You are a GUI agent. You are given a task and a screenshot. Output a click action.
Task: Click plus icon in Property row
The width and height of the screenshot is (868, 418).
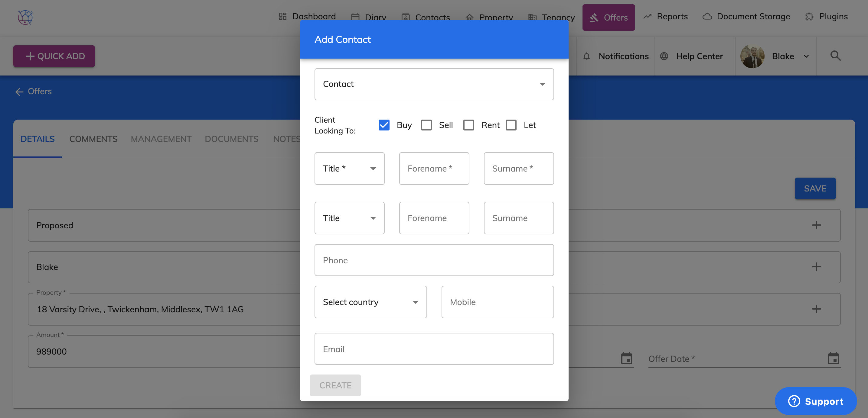(816, 309)
